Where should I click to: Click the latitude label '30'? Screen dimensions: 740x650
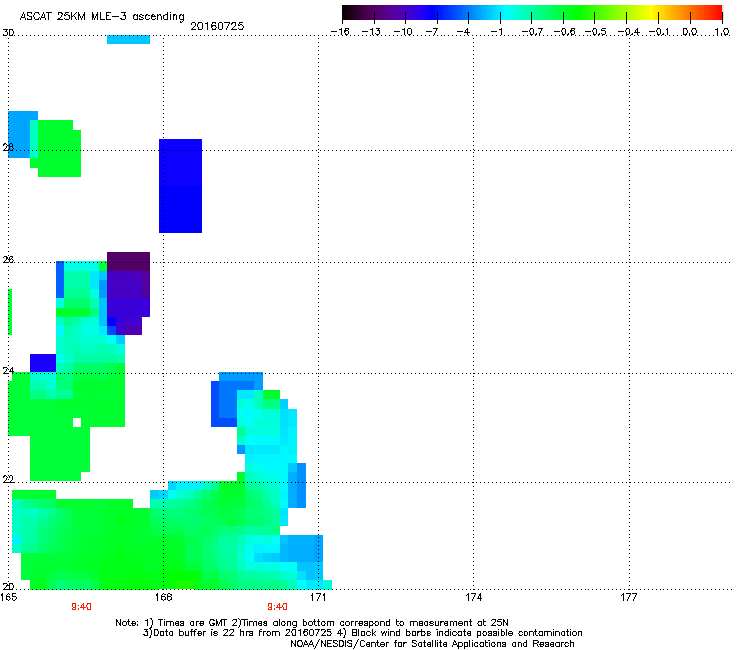pos(8,33)
